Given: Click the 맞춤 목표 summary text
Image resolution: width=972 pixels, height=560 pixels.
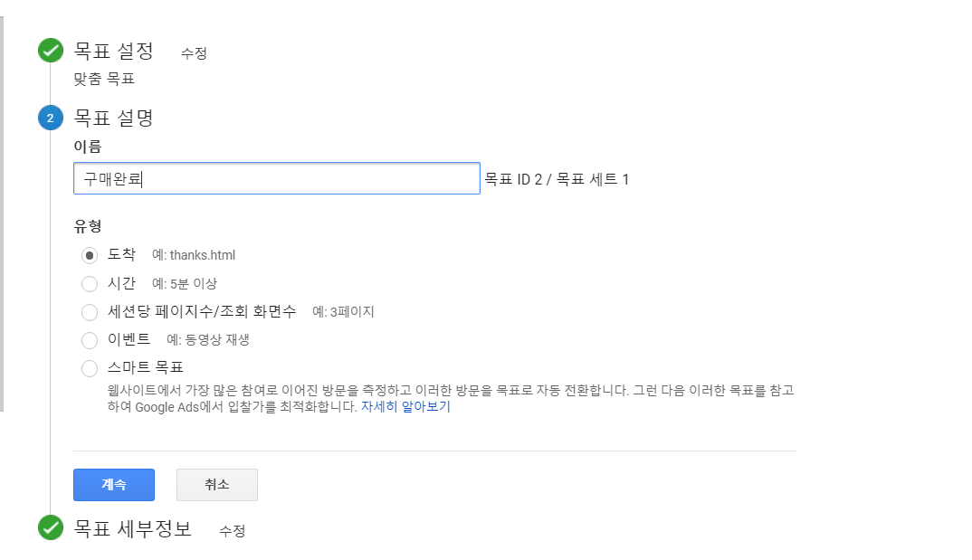Looking at the screenshot, I should pos(104,79).
